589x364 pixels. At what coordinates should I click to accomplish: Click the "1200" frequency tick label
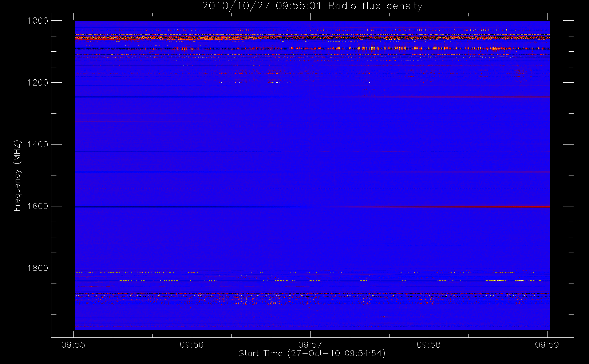[38, 83]
